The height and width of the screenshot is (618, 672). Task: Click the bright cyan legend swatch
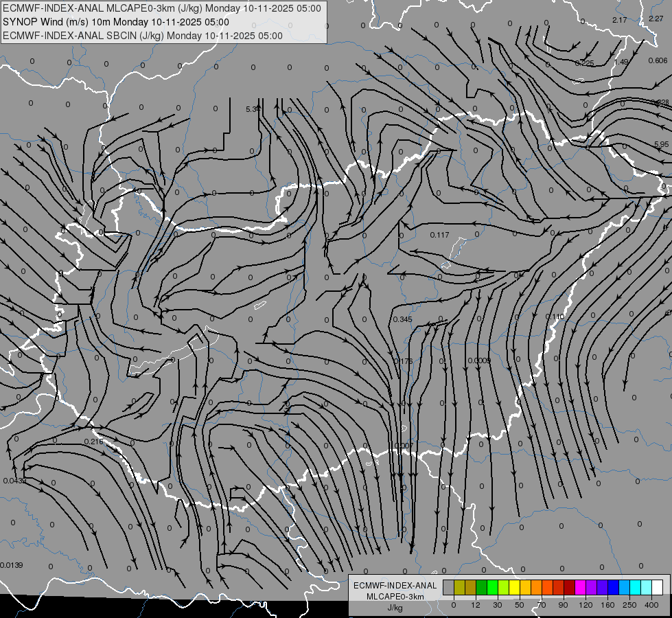635,588
